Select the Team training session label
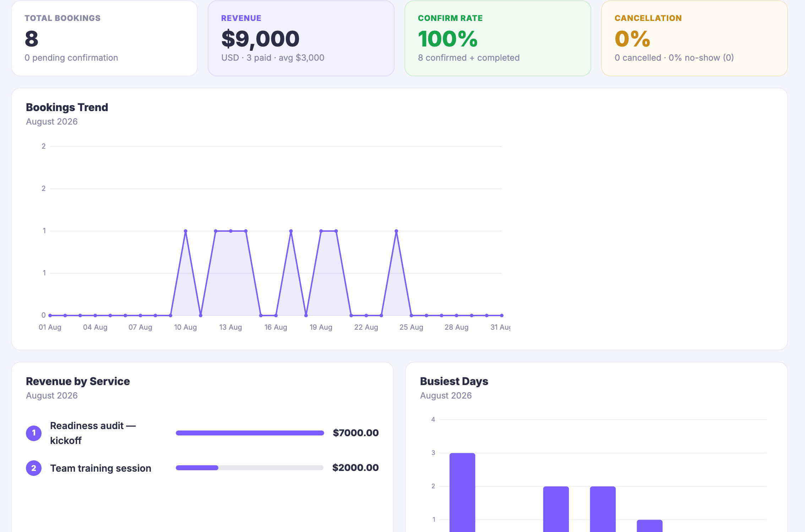Image resolution: width=805 pixels, height=532 pixels. pos(100,468)
